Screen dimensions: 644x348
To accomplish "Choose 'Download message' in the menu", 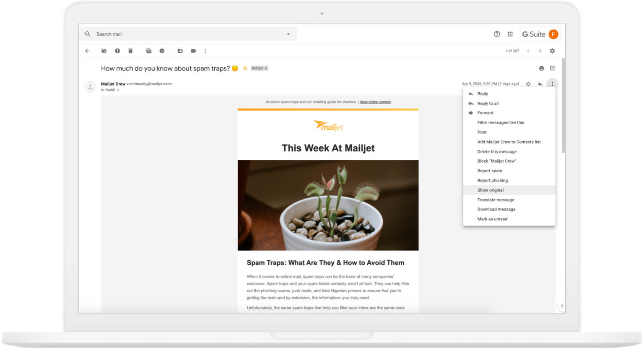I will pos(496,209).
